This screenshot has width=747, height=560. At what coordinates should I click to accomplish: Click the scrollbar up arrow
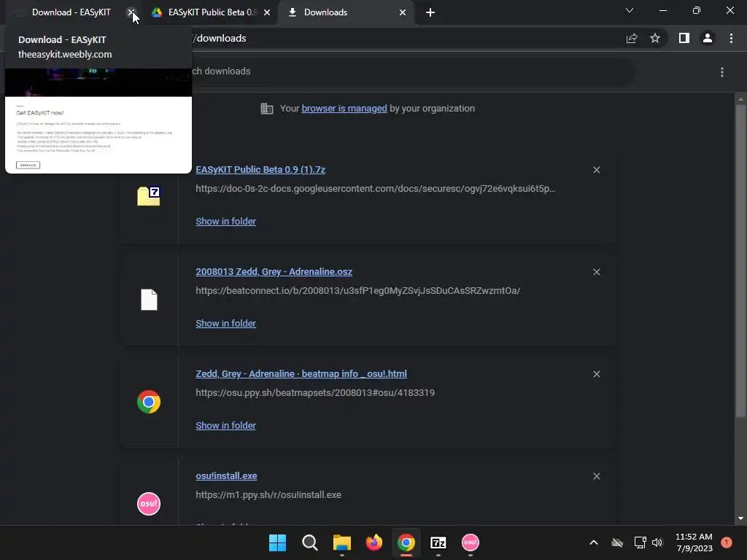(x=740, y=99)
